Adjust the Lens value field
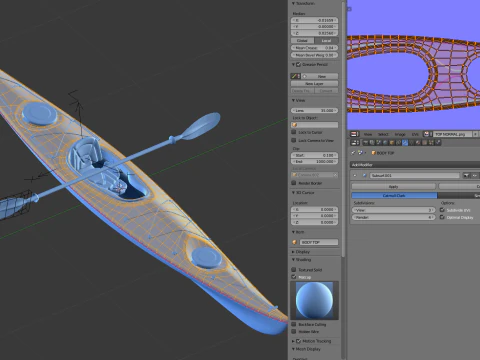This screenshot has height=360, width=480. pos(314,110)
